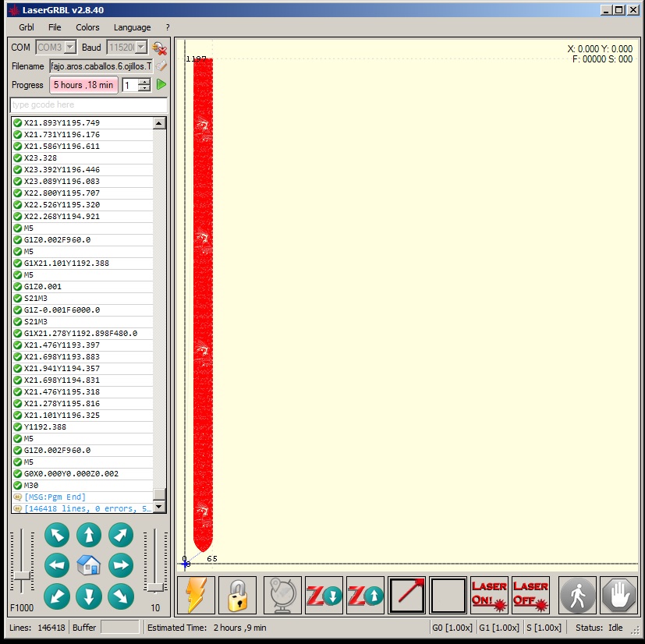
Task: Run the program with green play button
Action: tap(161, 84)
